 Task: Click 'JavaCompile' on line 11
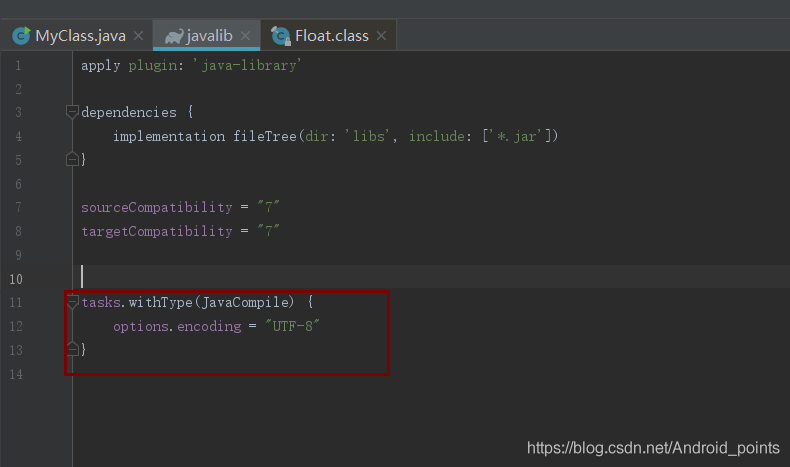(245, 302)
